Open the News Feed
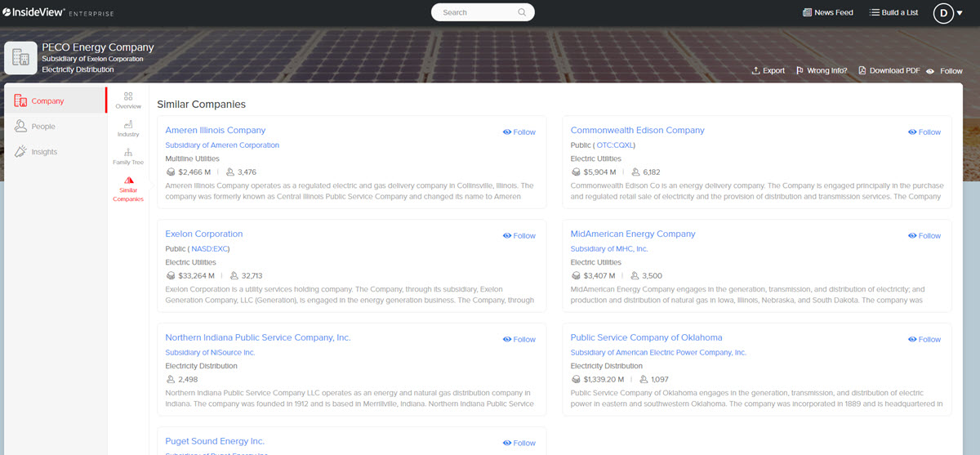The width and height of the screenshot is (980, 455). [827, 13]
